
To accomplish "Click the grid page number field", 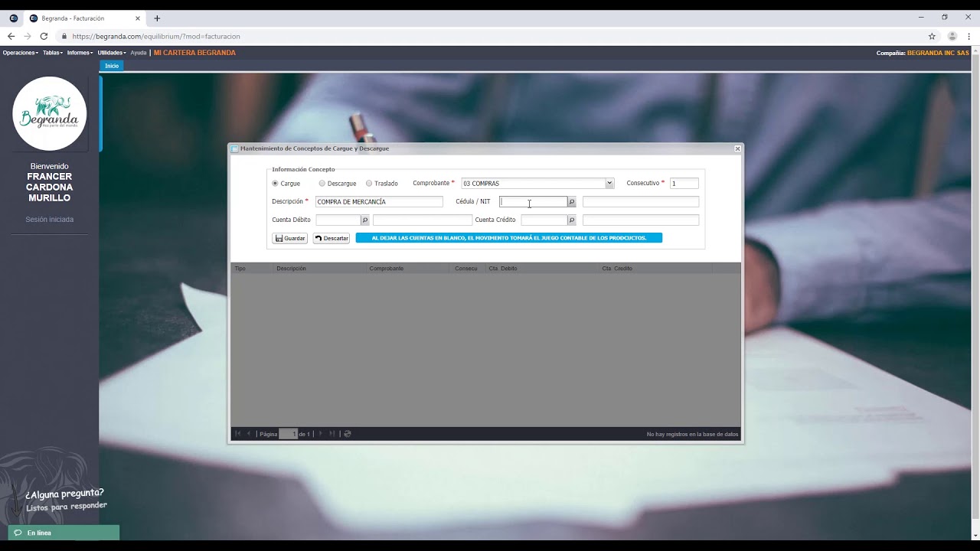I will click(288, 434).
